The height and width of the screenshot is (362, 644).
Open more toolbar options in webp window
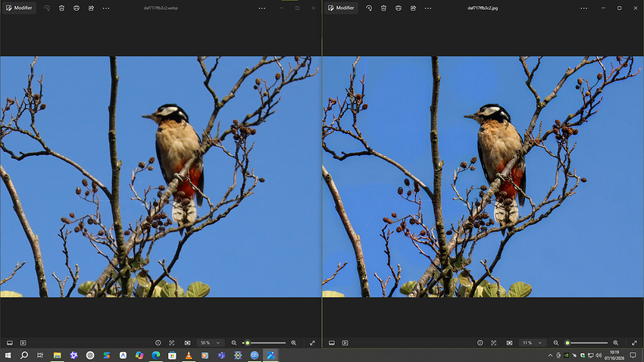click(x=106, y=8)
